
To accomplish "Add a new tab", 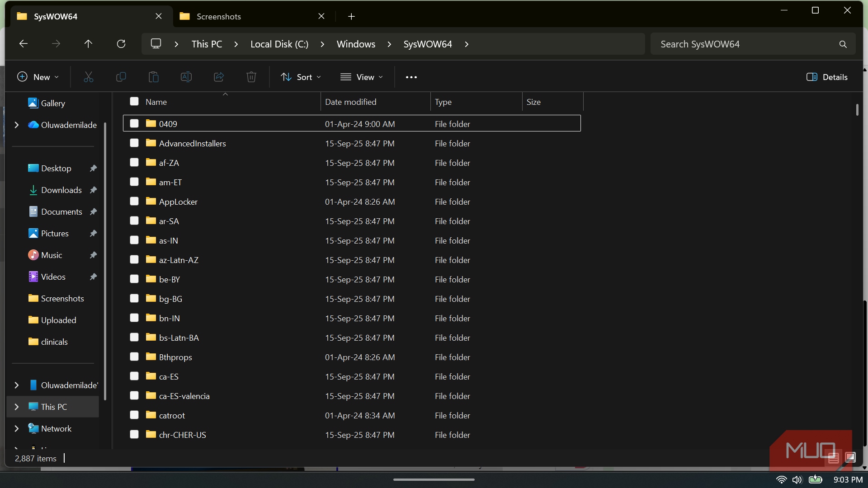I will (351, 17).
